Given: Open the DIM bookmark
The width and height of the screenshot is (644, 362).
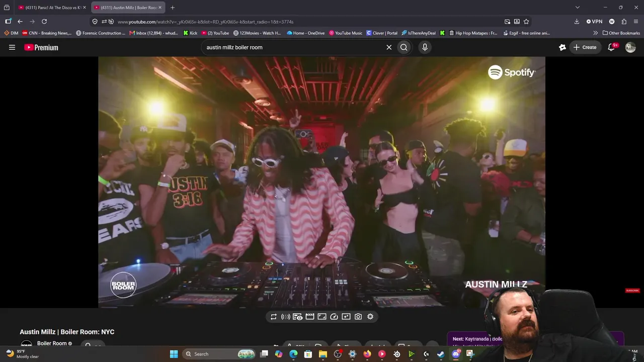Looking at the screenshot, I should pos(11,33).
